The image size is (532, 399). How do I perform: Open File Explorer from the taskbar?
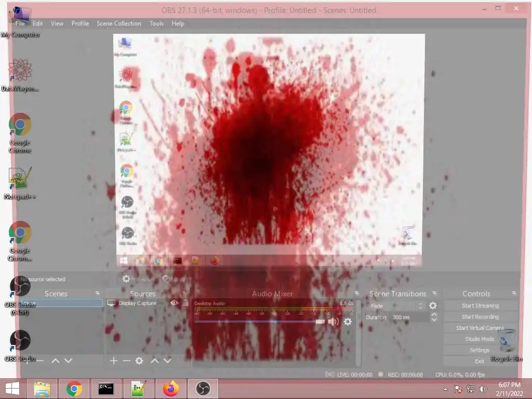click(42, 389)
